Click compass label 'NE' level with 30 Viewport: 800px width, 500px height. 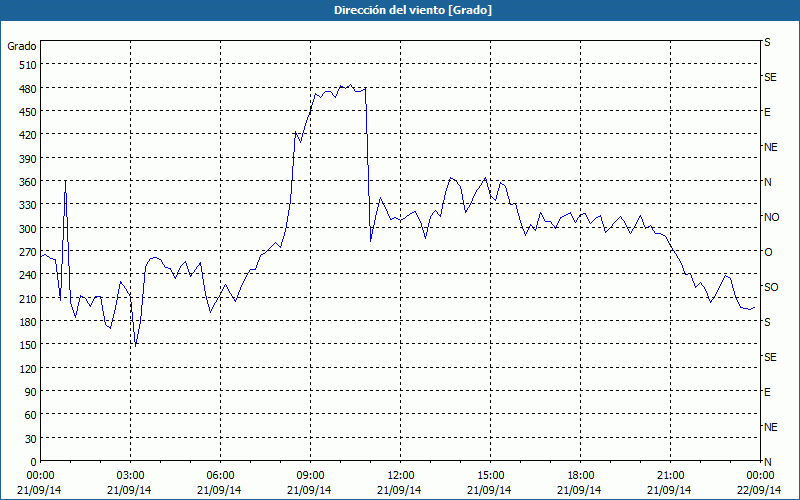pos(771,427)
